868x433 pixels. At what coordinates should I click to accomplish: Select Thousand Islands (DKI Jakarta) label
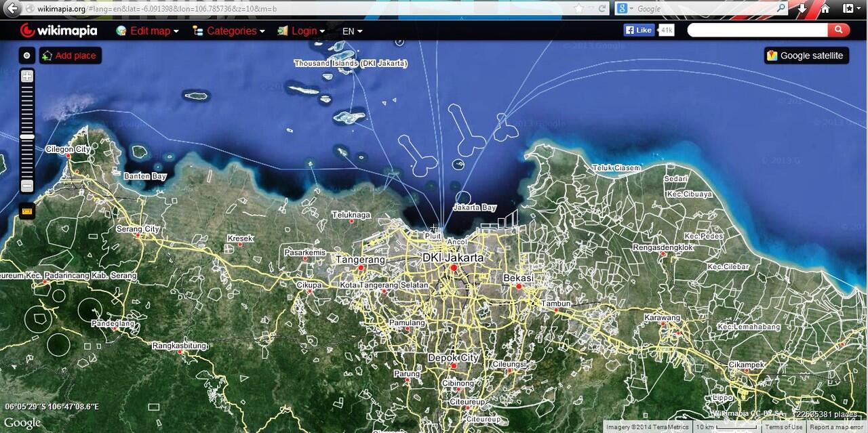coord(351,63)
